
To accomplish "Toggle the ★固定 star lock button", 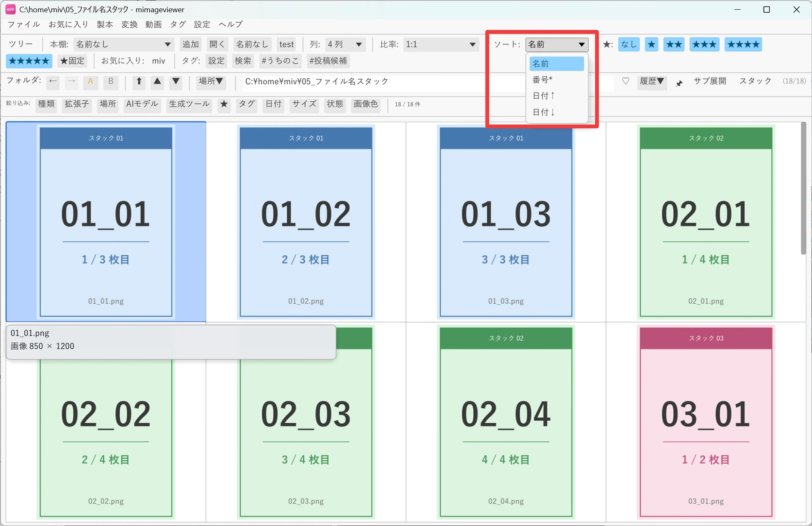I will click(x=72, y=61).
